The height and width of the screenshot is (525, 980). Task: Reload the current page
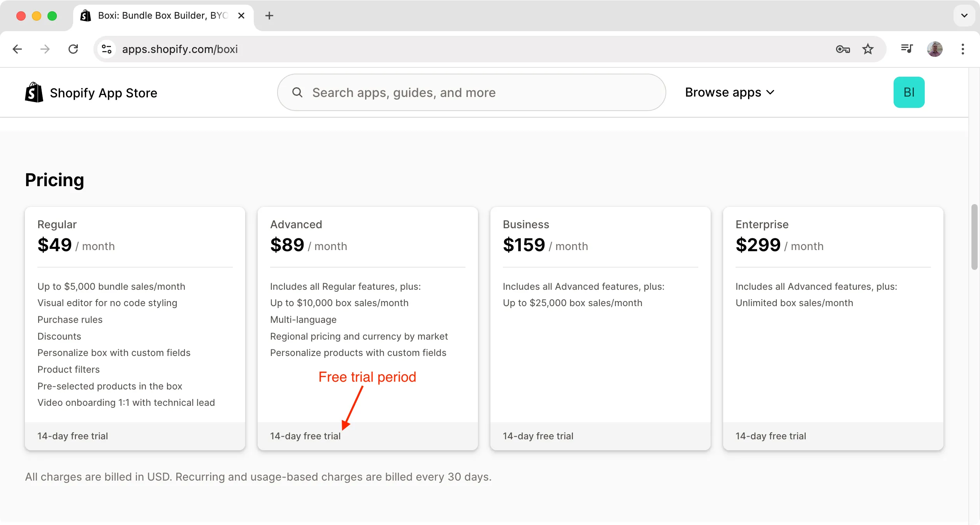click(x=73, y=49)
